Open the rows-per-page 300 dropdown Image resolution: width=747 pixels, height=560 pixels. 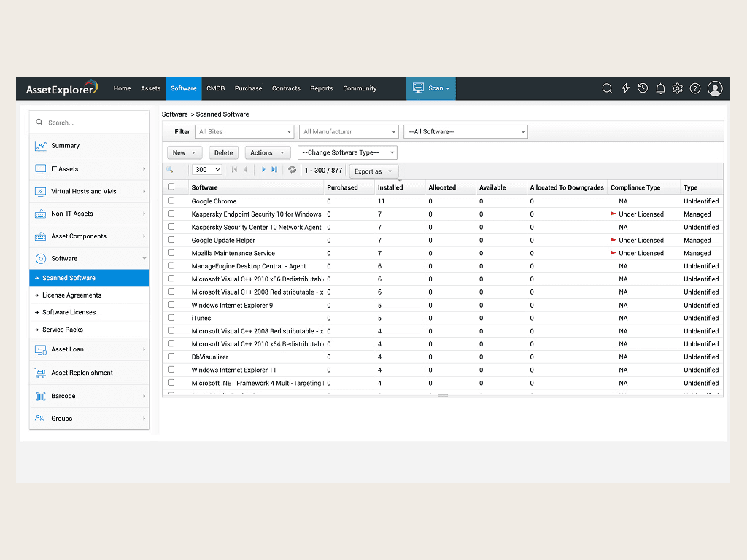[x=207, y=169]
